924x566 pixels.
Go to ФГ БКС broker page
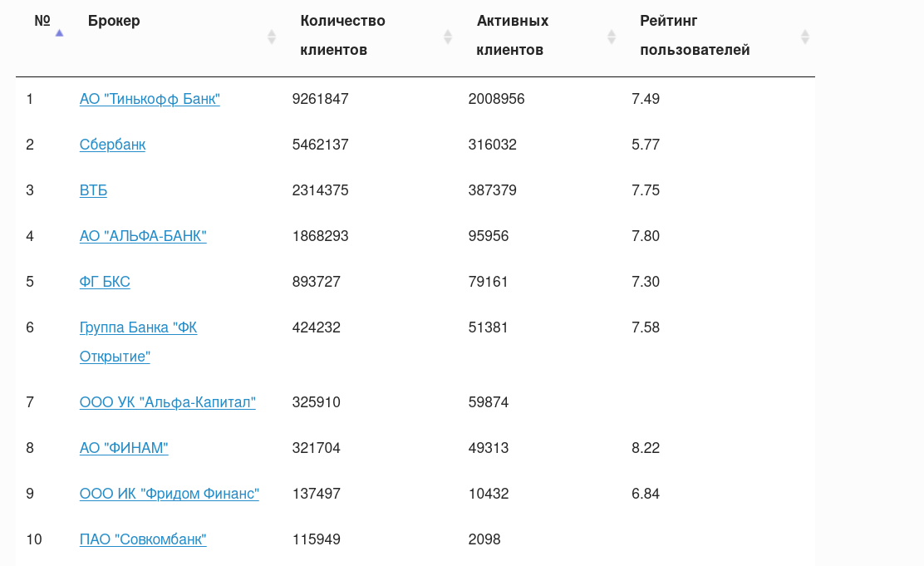(105, 282)
